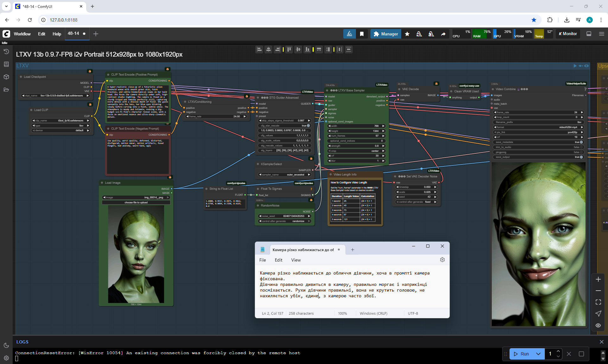Click choose file to upload button
The width and height of the screenshot is (608, 364).
[x=136, y=202]
